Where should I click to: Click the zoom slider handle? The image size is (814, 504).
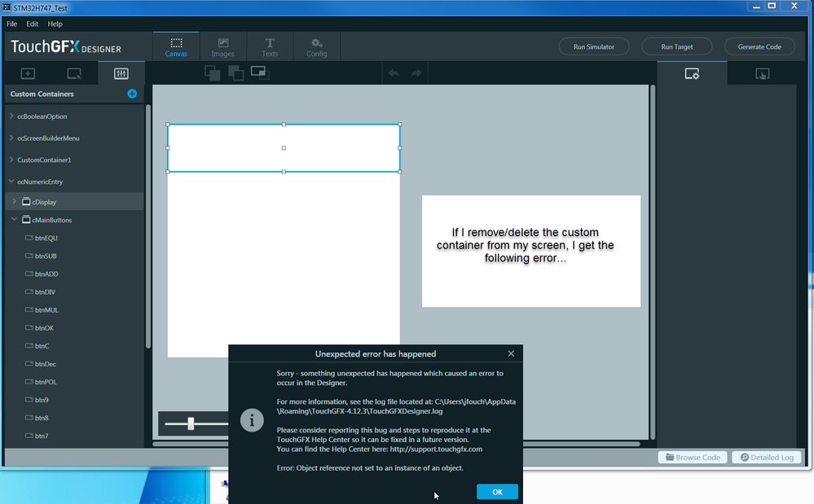click(191, 423)
